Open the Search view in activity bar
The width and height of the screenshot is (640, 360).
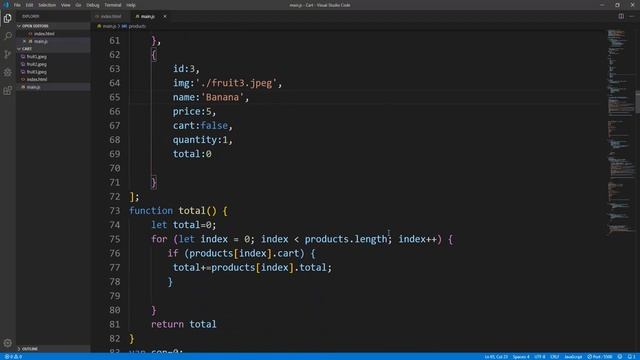point(7,36)
